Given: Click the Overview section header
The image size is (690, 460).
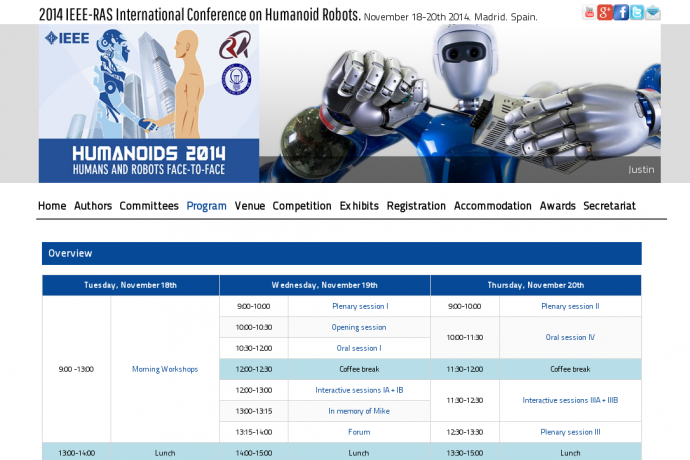Looking at the screenshot, I should [x=341, y=254].
